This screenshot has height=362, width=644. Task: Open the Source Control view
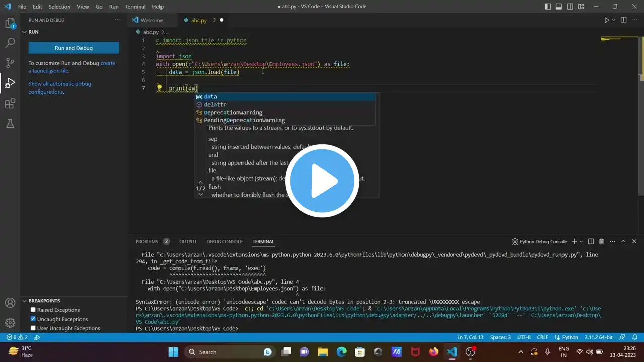(10, 63)
